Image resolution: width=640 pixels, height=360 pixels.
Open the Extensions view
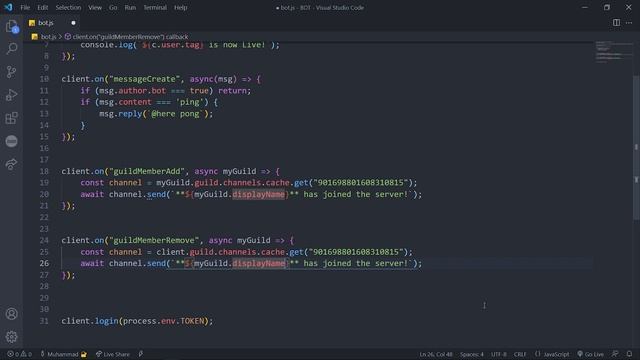(11, 118)
